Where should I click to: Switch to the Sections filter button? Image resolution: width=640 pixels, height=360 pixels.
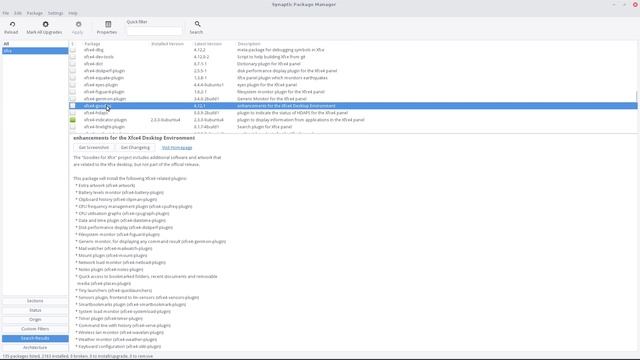[35, 301]
